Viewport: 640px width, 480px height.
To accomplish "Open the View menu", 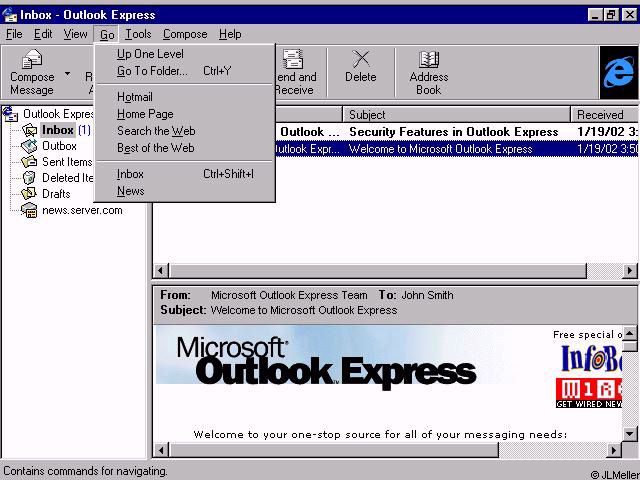I will click(x=75, y=34).
